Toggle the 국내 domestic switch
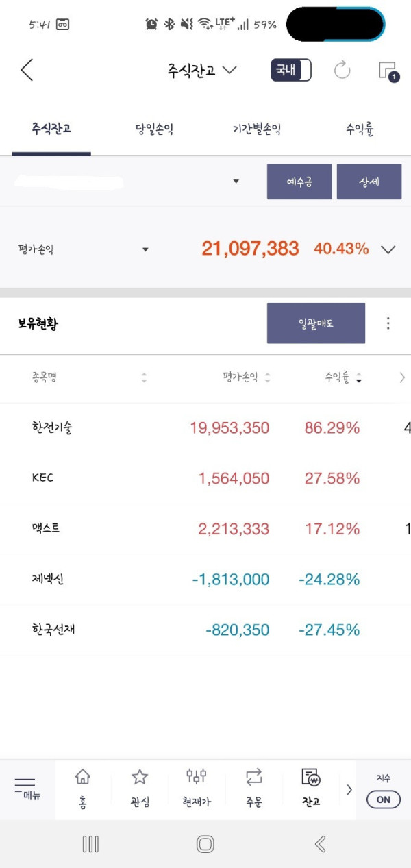This screenshot has height=868, width=411. 291,70
